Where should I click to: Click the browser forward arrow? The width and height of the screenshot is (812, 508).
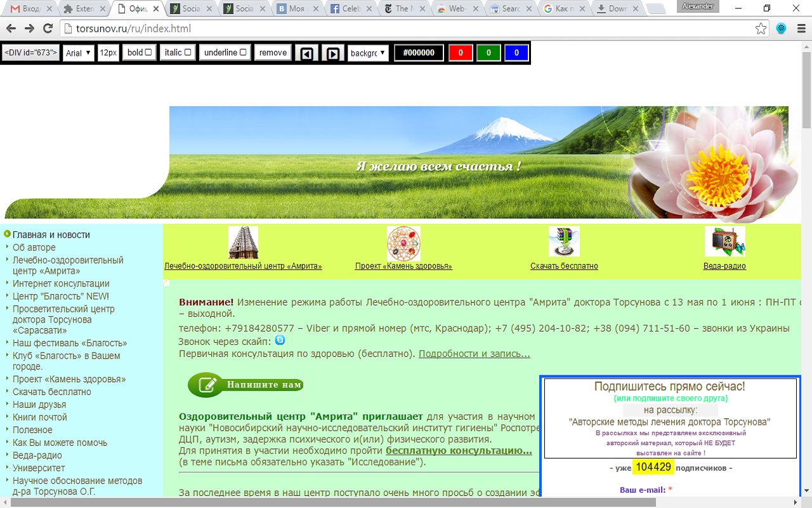29,29
